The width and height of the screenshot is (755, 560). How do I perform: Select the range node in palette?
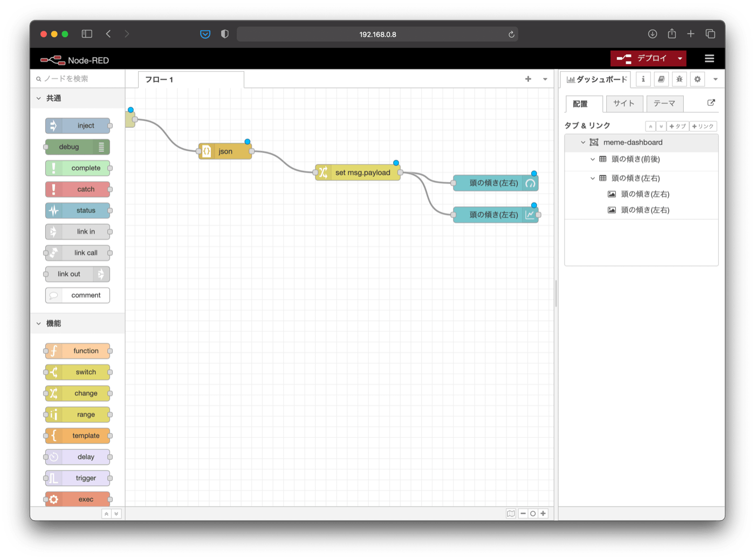[78, 414]
